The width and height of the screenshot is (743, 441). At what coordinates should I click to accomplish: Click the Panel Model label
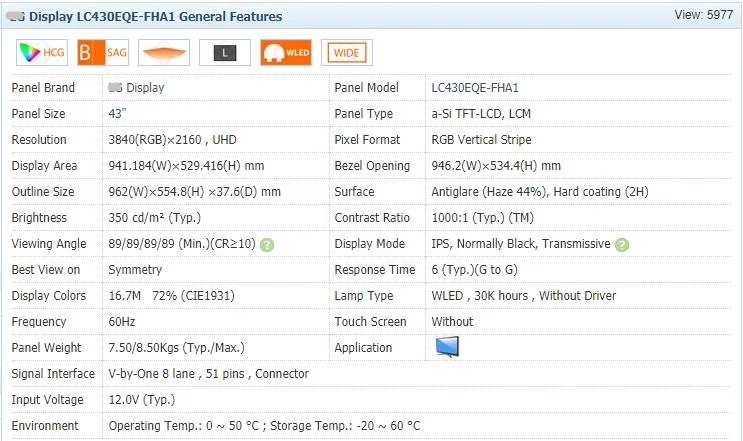coord(366,88)
